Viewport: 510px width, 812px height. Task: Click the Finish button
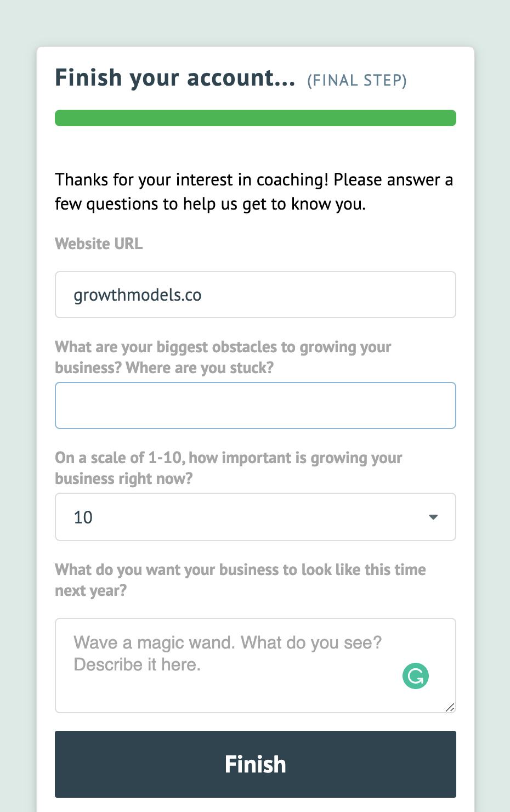(x=255, y=764)
